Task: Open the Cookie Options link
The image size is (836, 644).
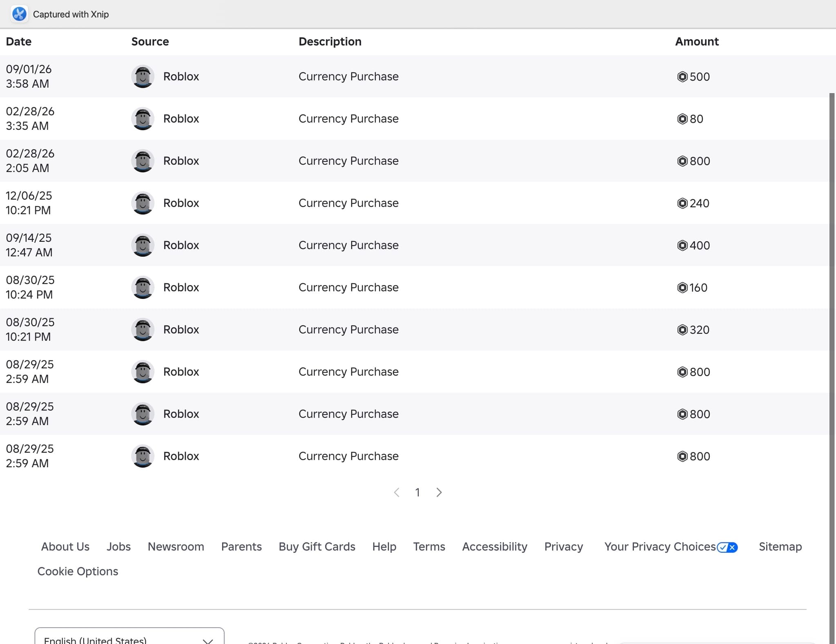Action: 78,571
